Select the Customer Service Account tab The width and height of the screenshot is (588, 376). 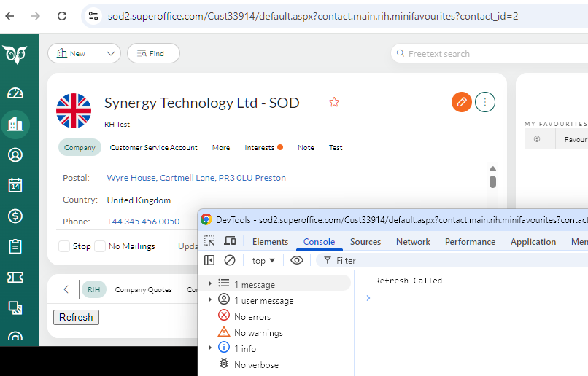[153, 148]
